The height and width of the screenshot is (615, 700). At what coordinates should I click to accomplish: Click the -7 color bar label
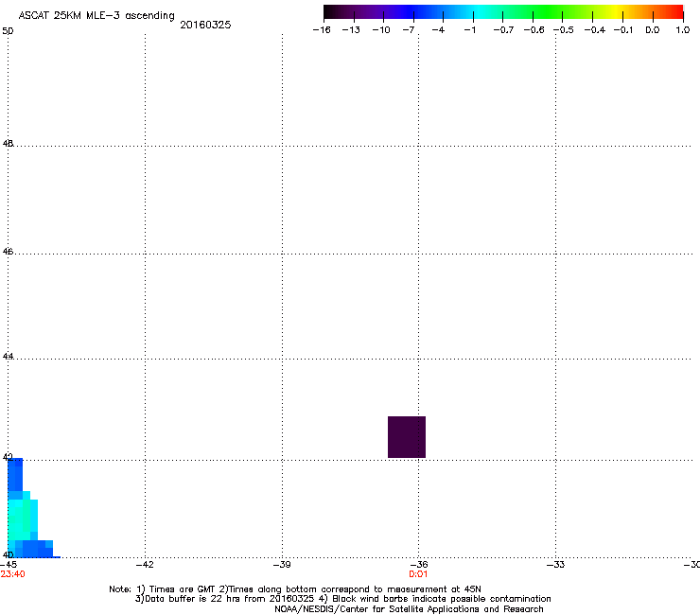(409, 30)
